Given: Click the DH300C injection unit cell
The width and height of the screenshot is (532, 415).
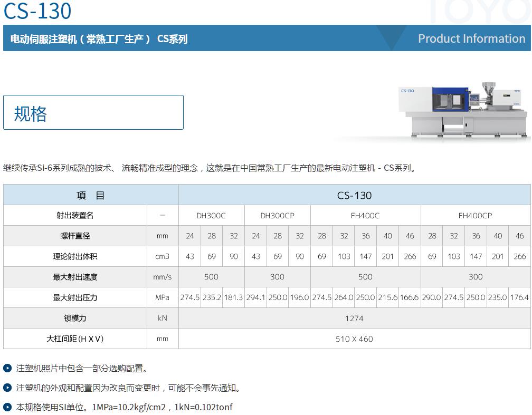Looking at the screenshot, I should tap(211, 215).
